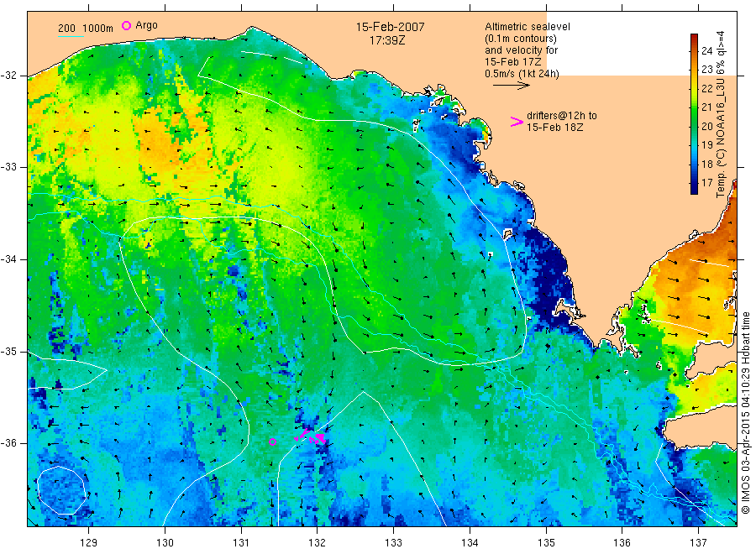Click longitude axis label 134
This screenshot has width=756, height=554.
pyautogui.click(x=470, y=543)
